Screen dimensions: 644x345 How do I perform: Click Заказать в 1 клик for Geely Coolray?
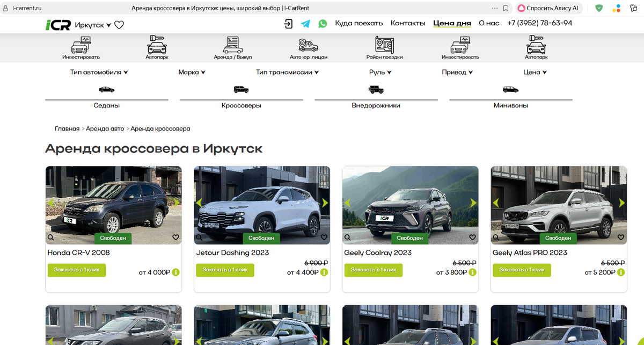pyautogui.click(x=373, y=270)
